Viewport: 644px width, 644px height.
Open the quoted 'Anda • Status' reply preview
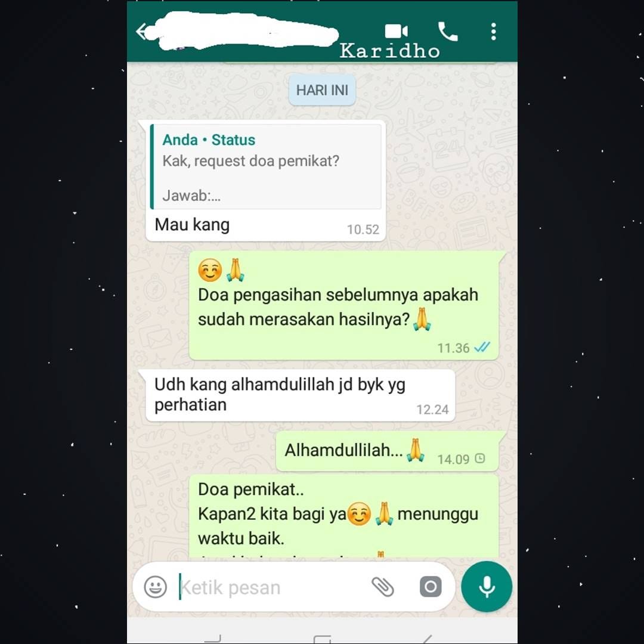266,167
